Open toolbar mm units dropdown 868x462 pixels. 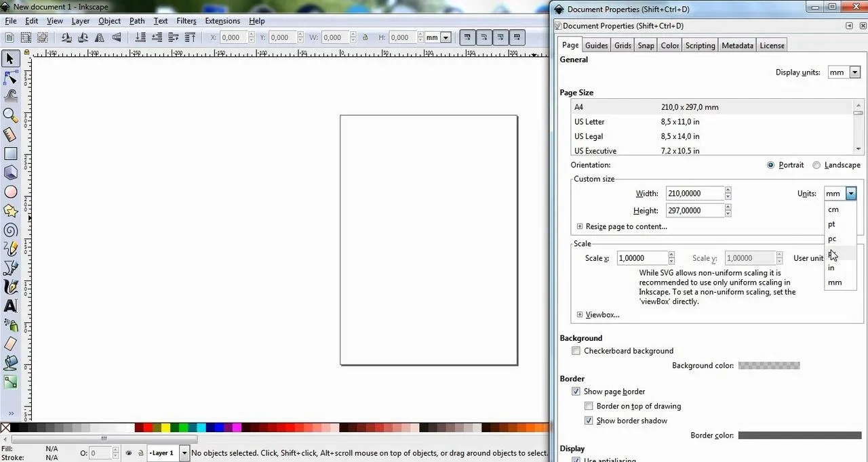click(x=446, y=38)
